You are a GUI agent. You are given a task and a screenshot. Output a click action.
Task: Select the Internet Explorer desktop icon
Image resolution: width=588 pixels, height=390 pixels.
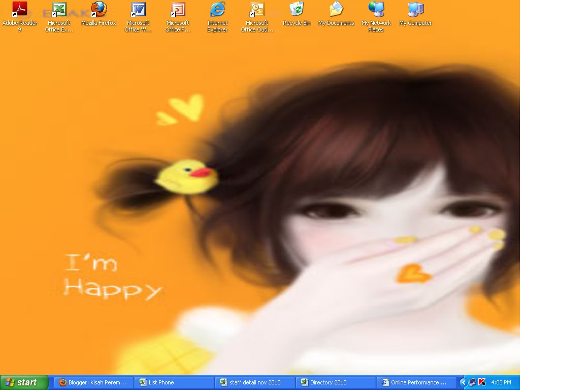click(x=217, y=17)
